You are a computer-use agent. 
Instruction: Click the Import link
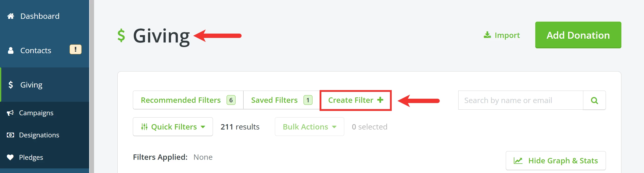(x=507, y=35)
